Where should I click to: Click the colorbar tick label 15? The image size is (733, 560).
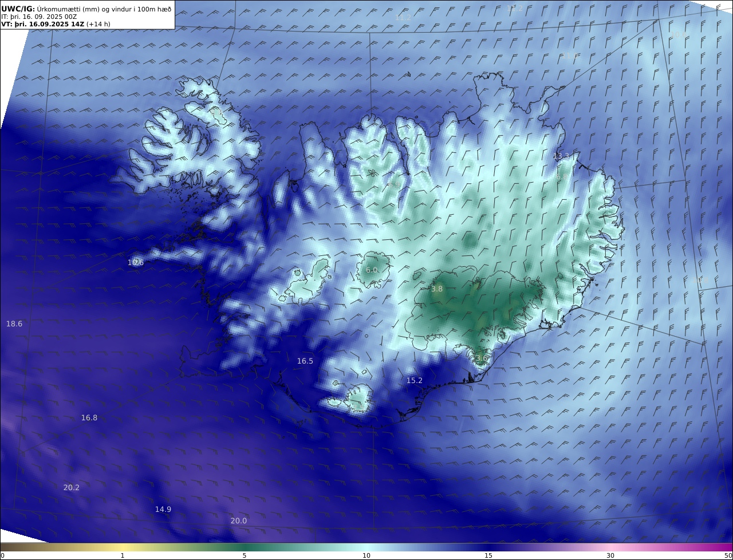coord(488,555)
